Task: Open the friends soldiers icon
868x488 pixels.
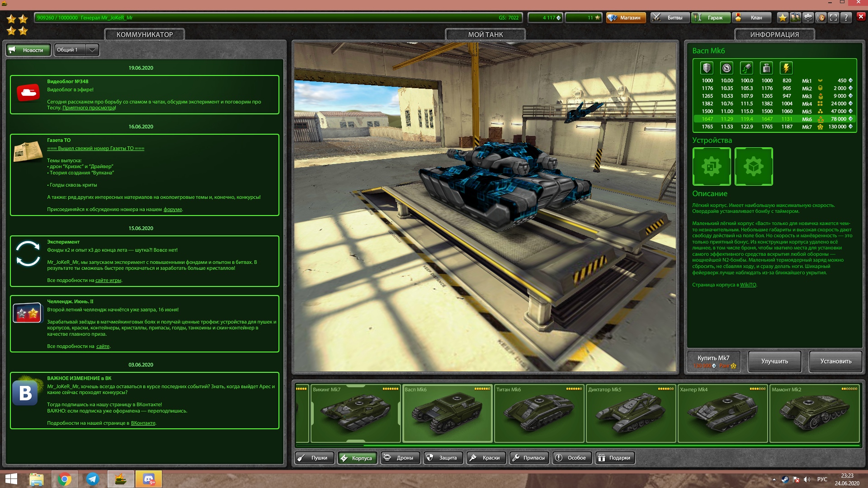Action: (795, 18)
